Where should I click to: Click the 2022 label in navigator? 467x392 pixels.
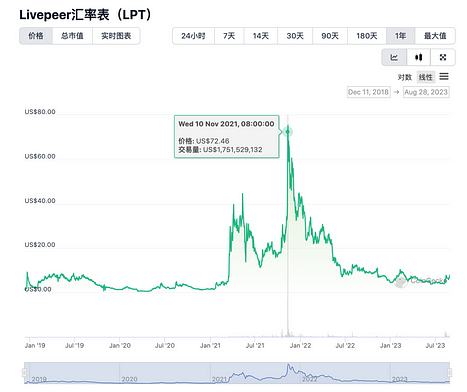[310, 379]
